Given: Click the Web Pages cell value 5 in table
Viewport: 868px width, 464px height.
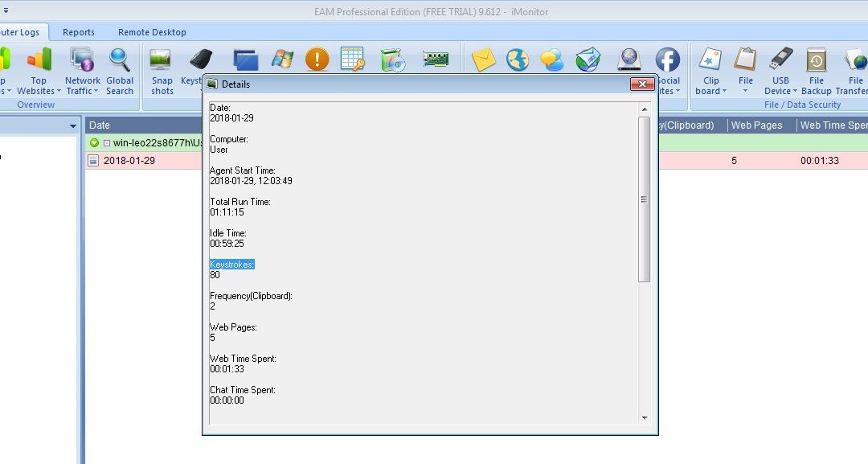Looking at the screenshot, I should (734, 161).
